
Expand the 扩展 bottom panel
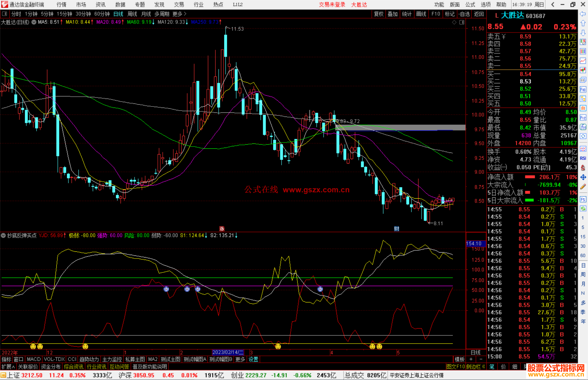(x=8, y=367)
